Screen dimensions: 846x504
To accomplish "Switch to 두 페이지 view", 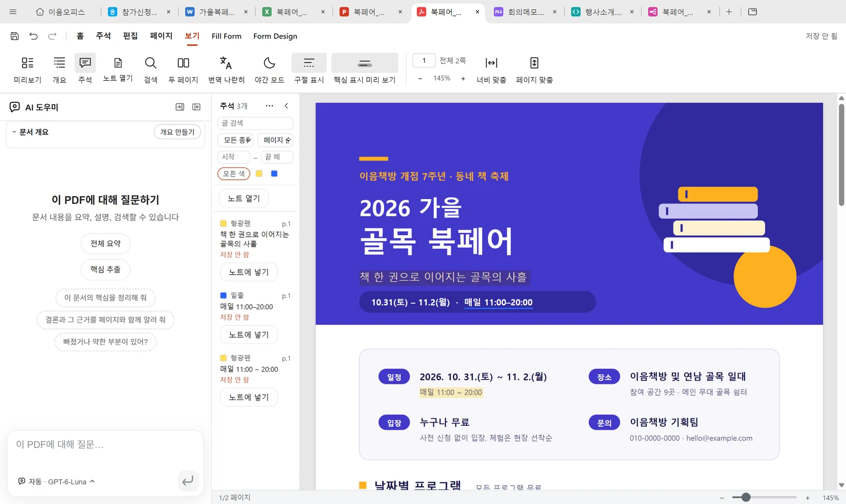I will [x=183, y=69].
